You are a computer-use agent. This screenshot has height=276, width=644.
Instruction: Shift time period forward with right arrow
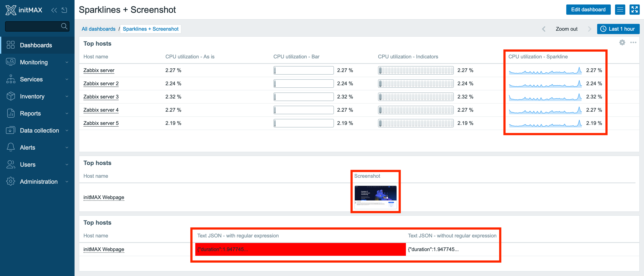click(x=589, y=29)
